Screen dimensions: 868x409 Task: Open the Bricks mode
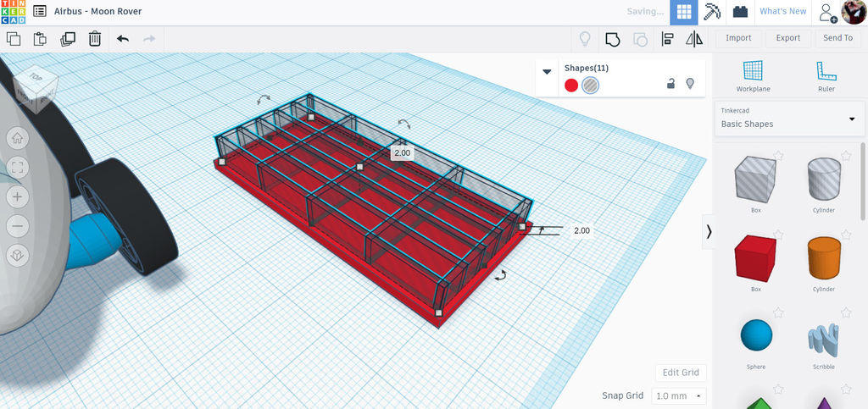tap(740, 12)
